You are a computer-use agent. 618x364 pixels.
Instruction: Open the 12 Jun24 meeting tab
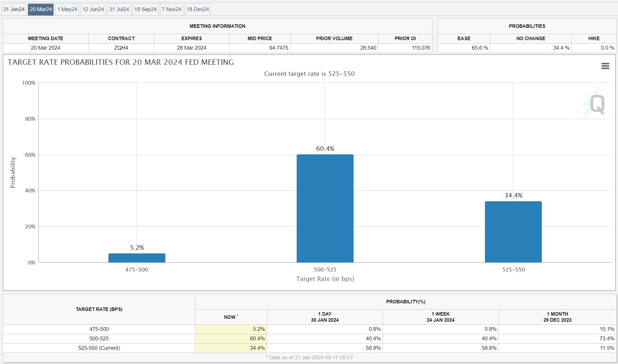(93, 9)
